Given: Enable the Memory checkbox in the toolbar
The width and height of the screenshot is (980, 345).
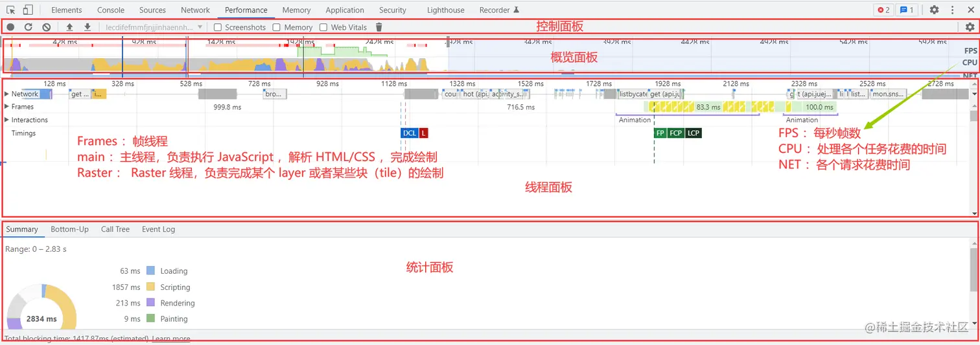Looking at the screenshot, I should pyautogui.click(x=277, y=27).
